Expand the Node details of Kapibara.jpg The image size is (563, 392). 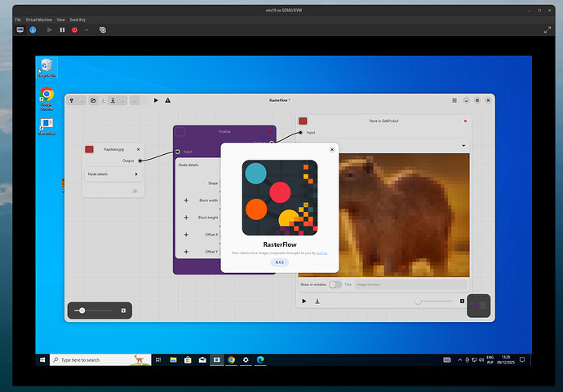pos(135,174)
